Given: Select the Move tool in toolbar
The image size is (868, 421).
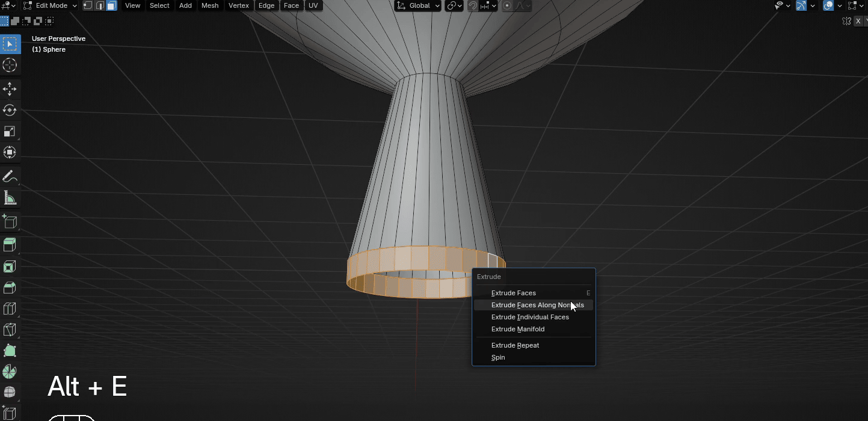Looking at the screenshot, I should pyautogui.click(x=10, y=89).
